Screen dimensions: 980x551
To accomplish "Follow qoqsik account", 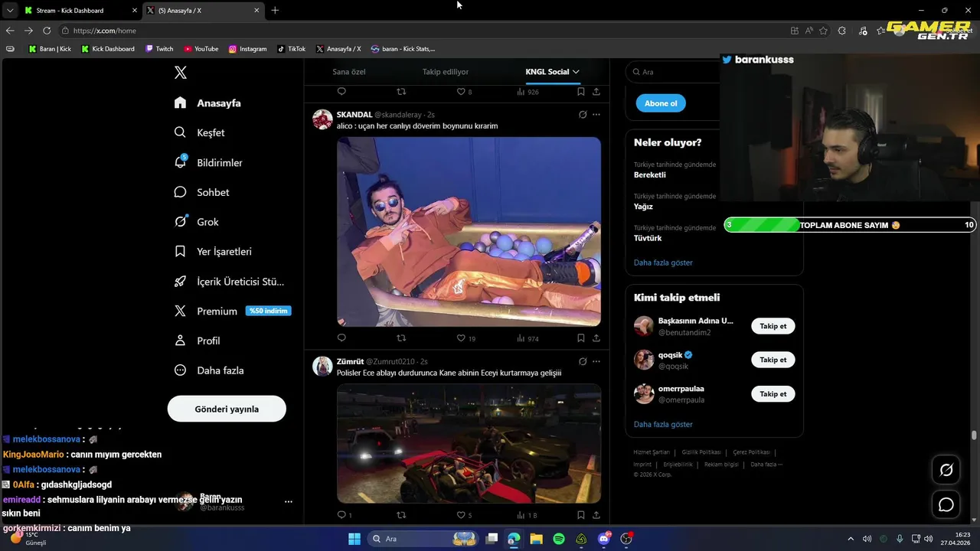I will pyautogui.click(x=773, y=360).
